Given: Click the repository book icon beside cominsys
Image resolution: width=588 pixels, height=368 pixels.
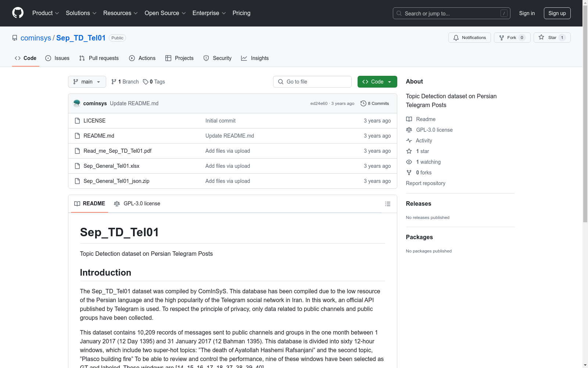Looking at the screenshot, I should [x=15, y=38].
